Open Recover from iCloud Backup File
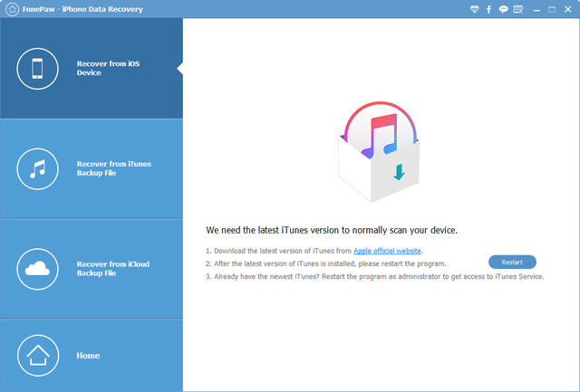Screen dimensions: 580x392 112,269
